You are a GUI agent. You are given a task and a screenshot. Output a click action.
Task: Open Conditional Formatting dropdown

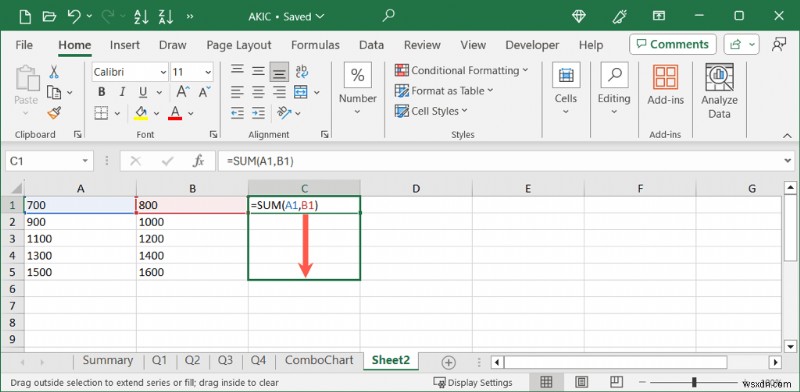[x=462, y=70]
